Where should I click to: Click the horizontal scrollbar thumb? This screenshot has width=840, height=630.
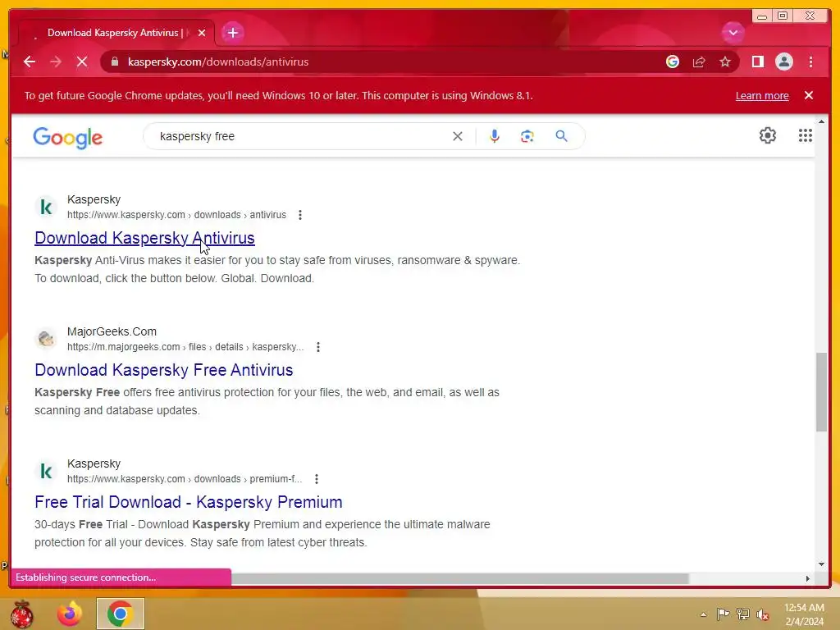point(459,578)
